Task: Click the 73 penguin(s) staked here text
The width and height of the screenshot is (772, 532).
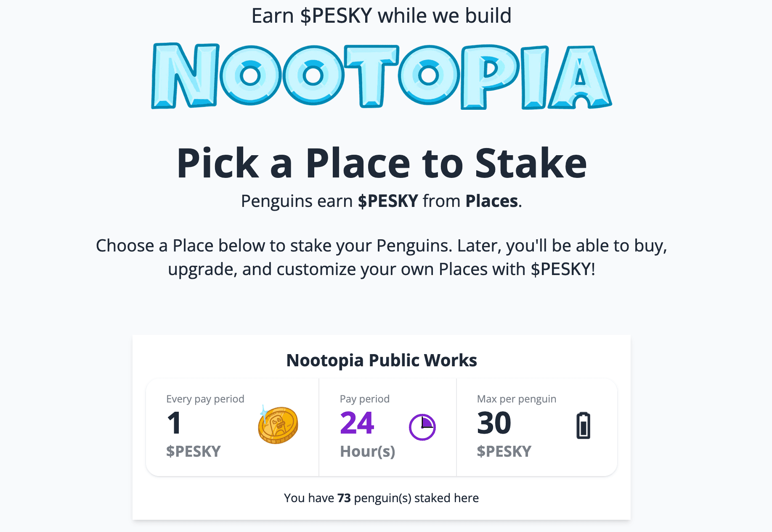Action: point(382,498)
